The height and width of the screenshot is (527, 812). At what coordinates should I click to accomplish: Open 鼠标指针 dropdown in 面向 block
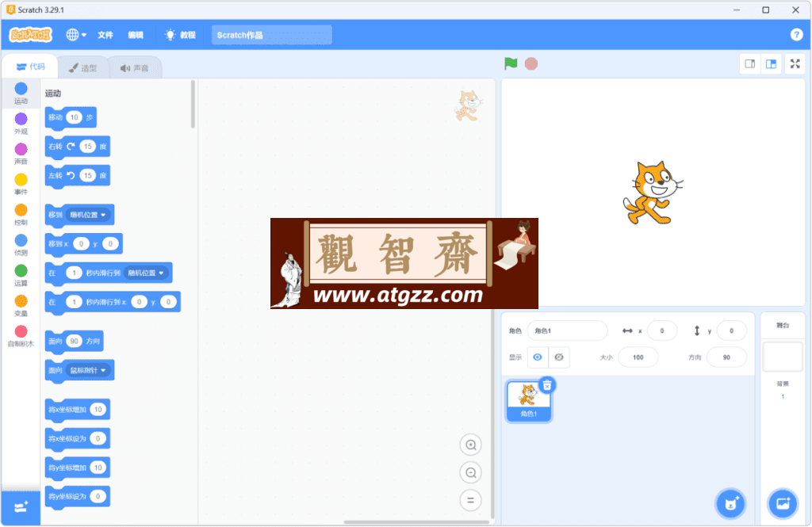point(89,370)
